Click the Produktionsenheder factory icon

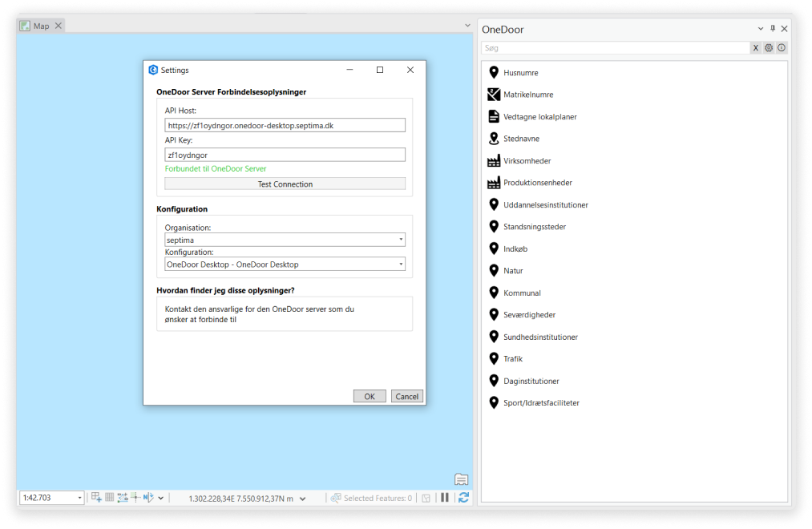[x=494, y=182]
